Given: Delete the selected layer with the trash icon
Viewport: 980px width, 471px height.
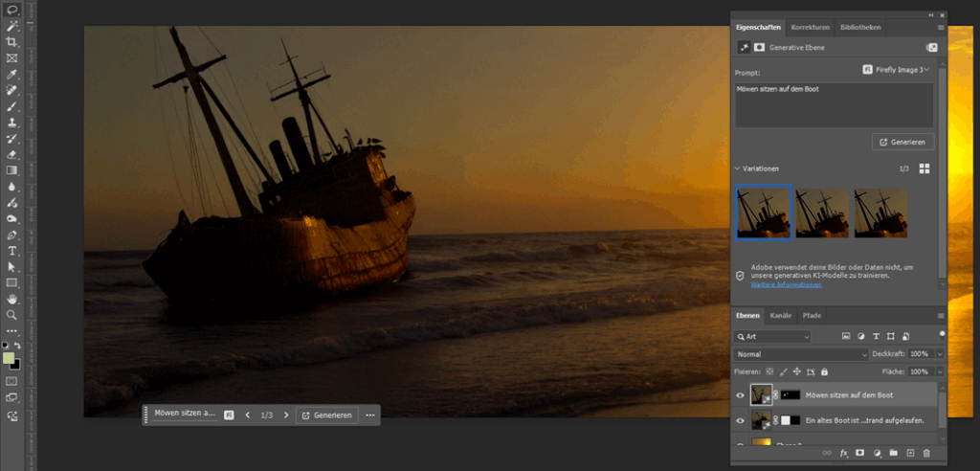Looking at the screenshot, I should (x=926, y=453).
